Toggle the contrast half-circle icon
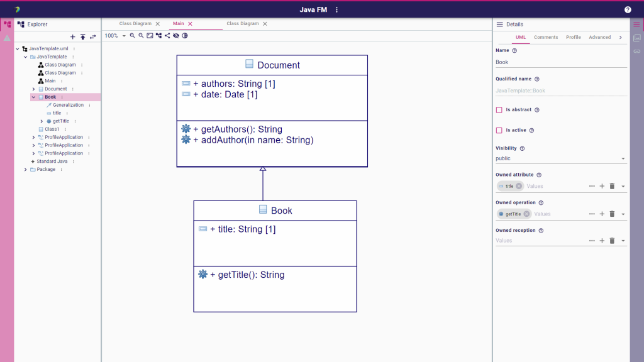644x362 pixels. (185, 36)
